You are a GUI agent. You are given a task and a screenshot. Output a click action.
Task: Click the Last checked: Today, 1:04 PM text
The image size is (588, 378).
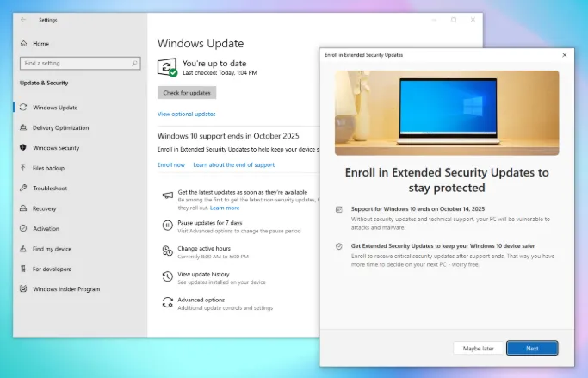(220, 72)
